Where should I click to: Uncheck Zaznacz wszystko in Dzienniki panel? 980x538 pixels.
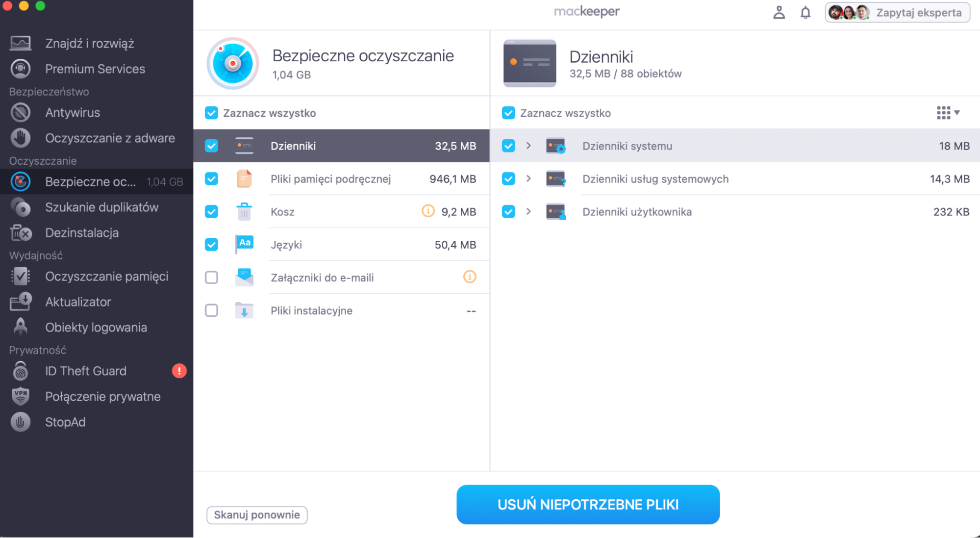point(508,113)
